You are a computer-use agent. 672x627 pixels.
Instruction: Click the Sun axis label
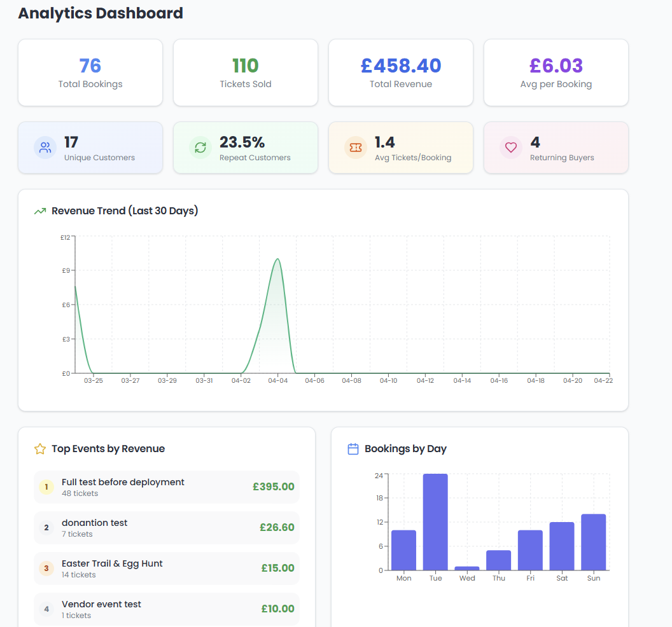pos(594,578)
